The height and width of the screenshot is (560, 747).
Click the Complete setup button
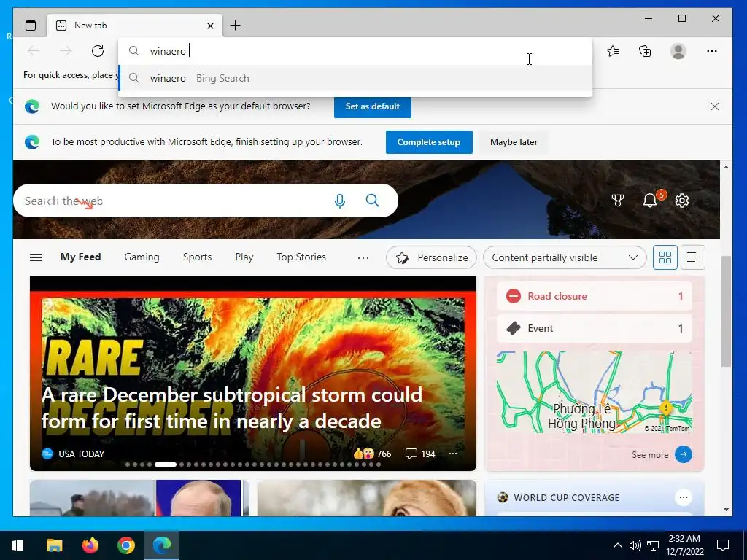[429, 142]
